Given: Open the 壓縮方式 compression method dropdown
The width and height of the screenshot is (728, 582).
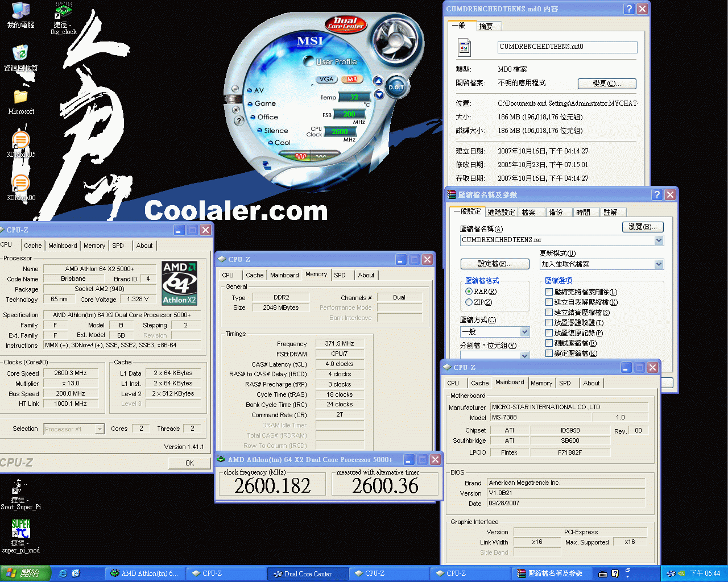Looking at the screenshot, I should 524,332.
